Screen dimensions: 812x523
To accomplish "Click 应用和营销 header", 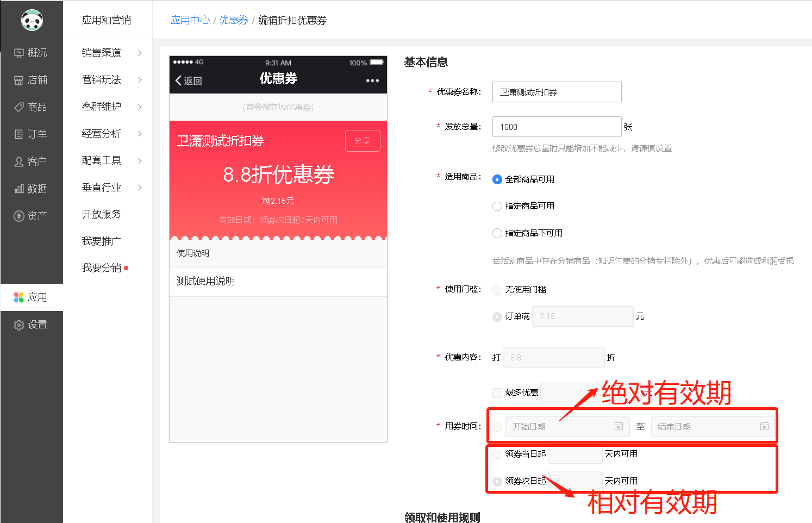I will click(x=107, y=20).
